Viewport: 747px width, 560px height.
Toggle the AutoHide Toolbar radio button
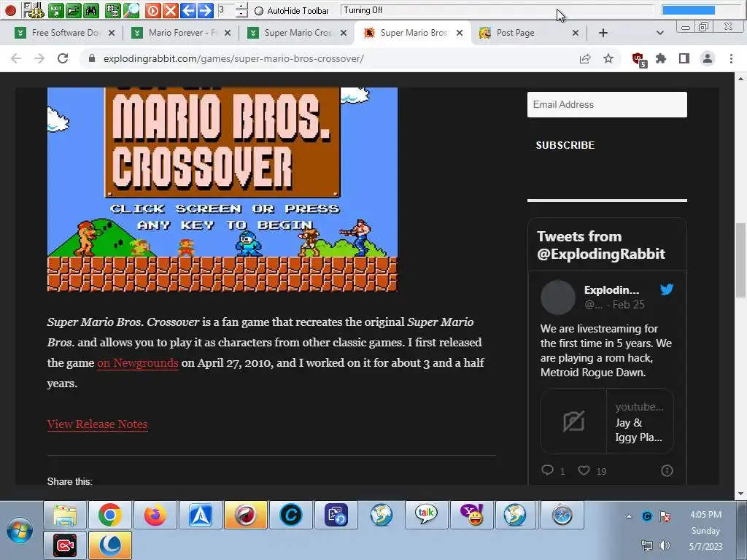pyautogui.click(x=259, y=11)
